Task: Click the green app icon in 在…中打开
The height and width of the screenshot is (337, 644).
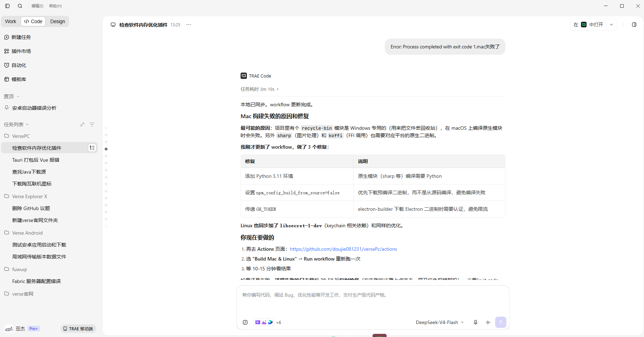Action: coord(584,25)
